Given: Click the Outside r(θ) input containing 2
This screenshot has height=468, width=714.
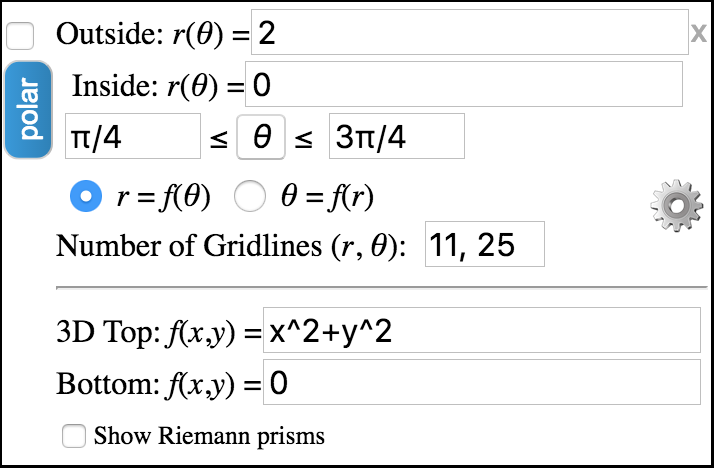Looking at the screenshot, I should coord(469,32).
